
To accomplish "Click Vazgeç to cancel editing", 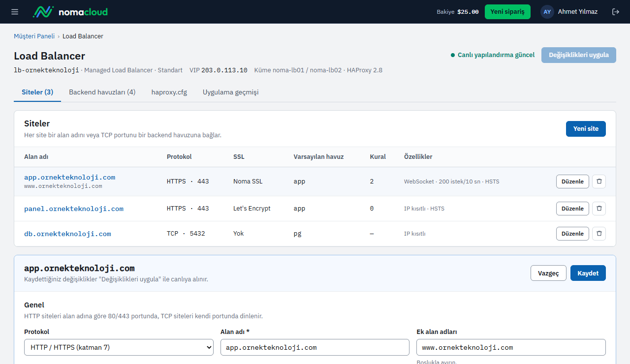I will click(x=548, y=273).
